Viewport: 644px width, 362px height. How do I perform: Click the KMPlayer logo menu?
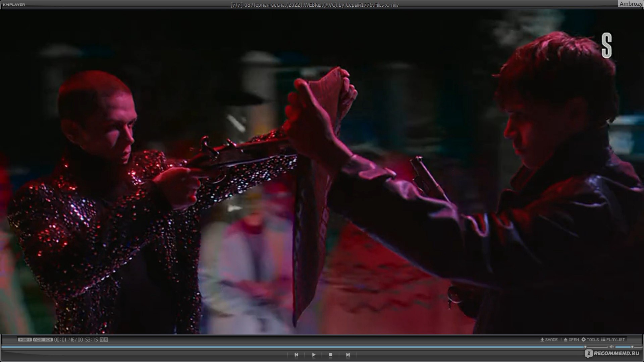coord(14,4)
